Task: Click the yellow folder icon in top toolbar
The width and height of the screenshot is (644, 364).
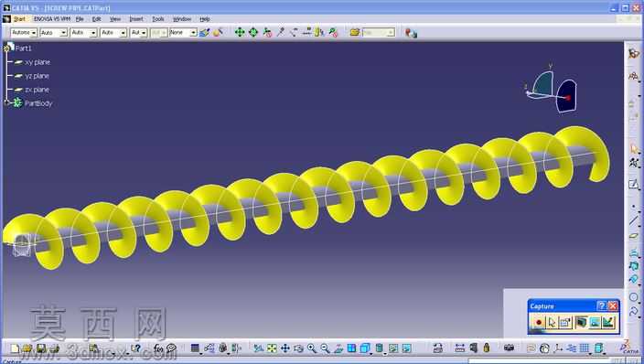Action: pos(355,32)
